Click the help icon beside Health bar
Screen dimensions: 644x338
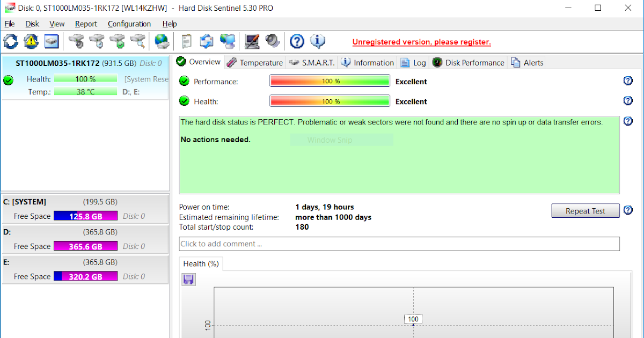(x=628, y=100)
